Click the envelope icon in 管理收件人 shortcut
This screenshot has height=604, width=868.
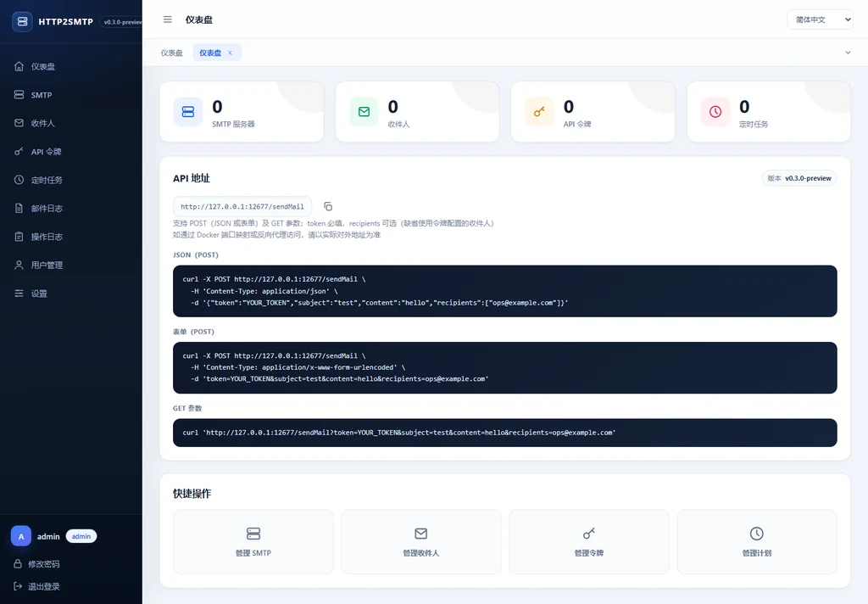(420, 534)
